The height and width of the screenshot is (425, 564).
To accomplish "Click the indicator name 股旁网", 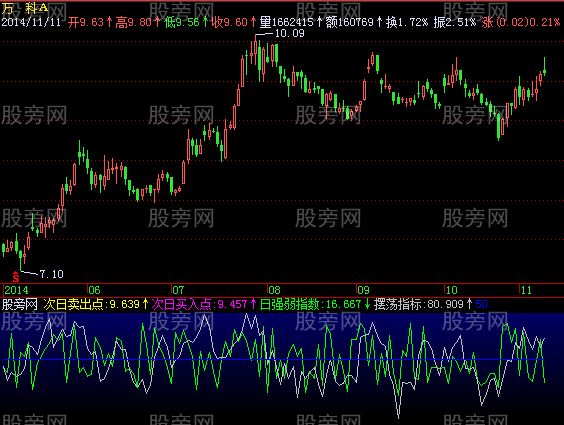I will [x=20, y=305].
